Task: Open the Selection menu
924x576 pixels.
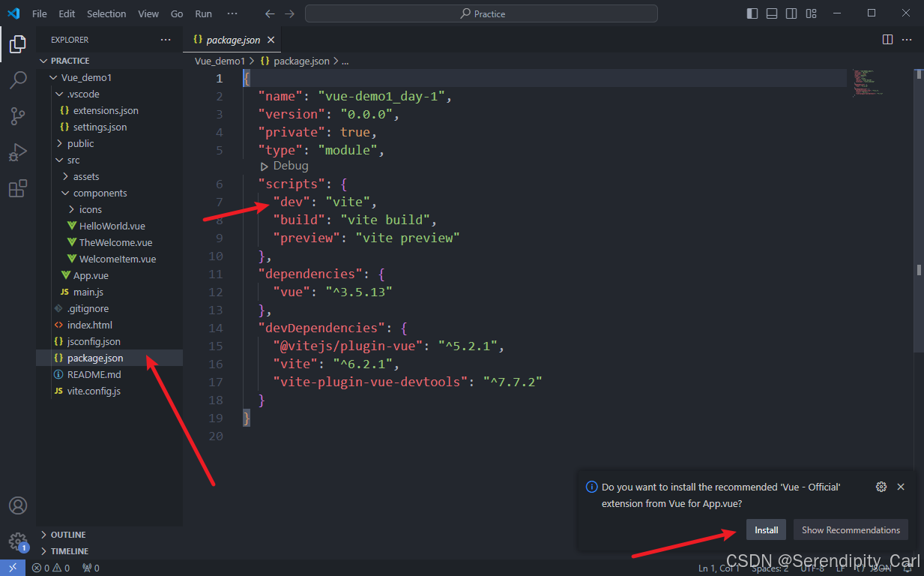Action: [x=106, y=13]
